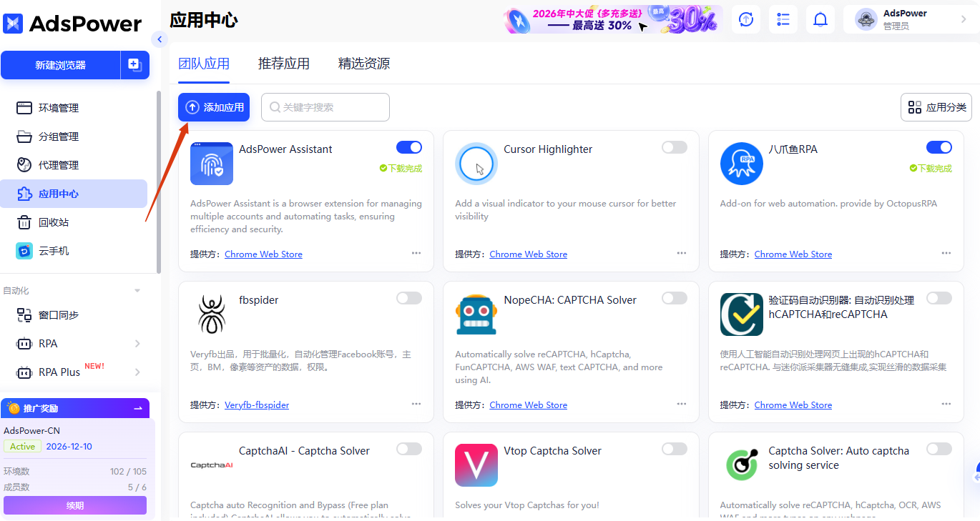Click the fbspider spider icon
The width and height of the screenshot is (980, 521).
pos(212,314)
